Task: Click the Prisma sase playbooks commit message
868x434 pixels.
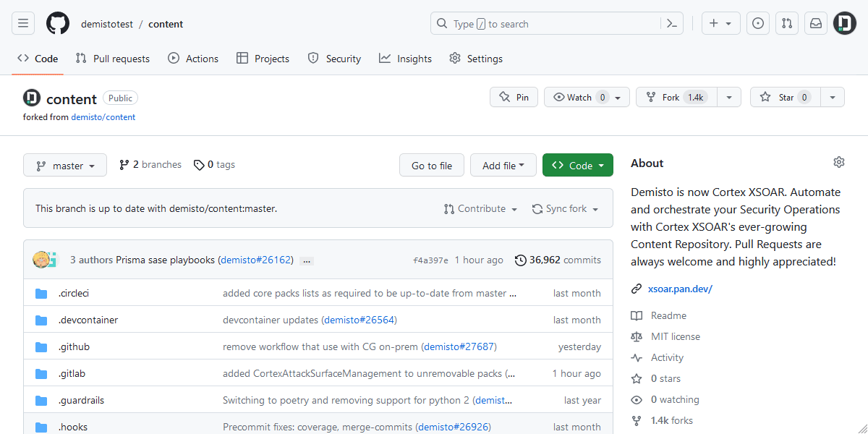Action: click(166, 260)
